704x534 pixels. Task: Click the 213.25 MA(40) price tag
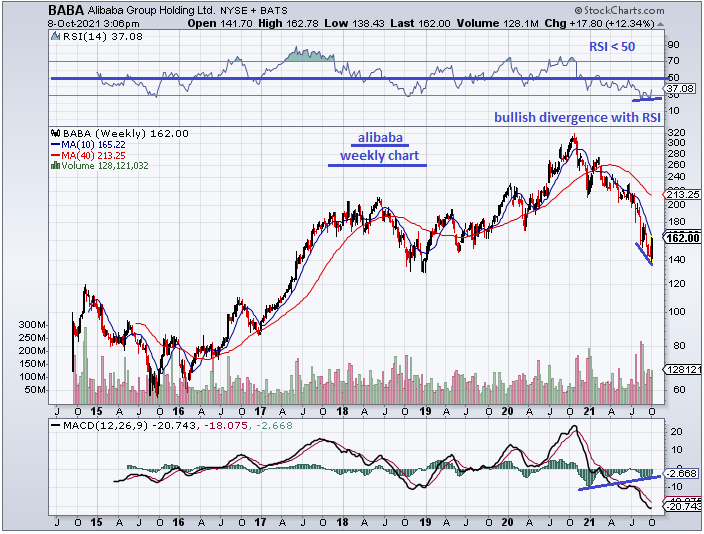pyautogui.click(x=682, y=194)
